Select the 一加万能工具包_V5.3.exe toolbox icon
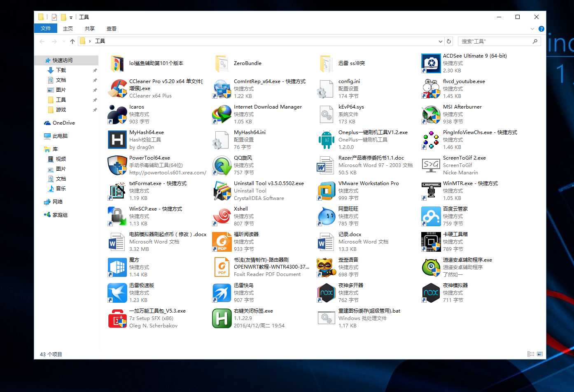Viewport: 574px width, 392px height. [117, 318]
